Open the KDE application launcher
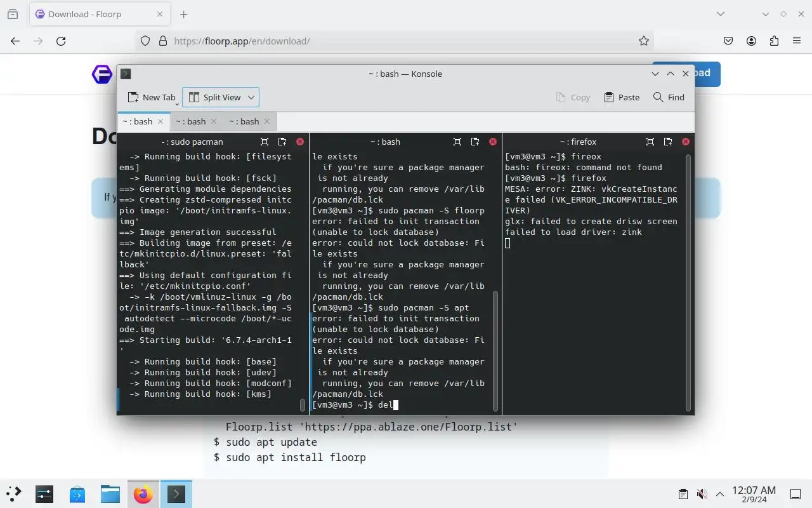The width and height of the screenshot is (812, 508). pos(14,493)
